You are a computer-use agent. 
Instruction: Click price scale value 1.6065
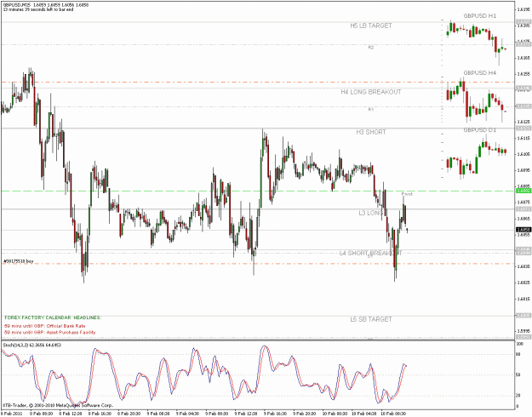click(523, 219)
